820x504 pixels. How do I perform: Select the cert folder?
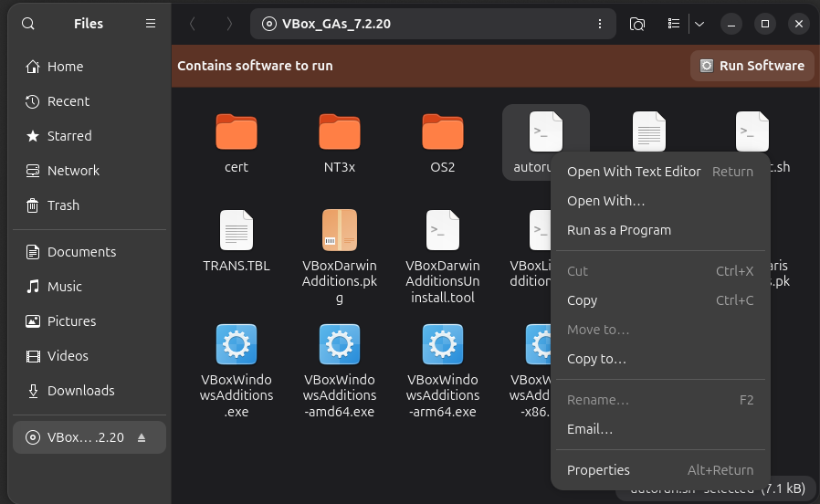(x=237, y=142)
